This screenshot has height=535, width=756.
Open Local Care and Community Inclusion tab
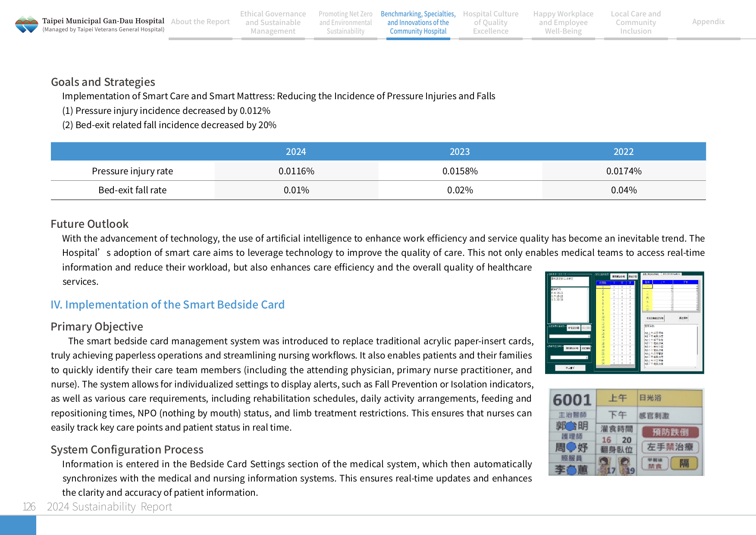(x=636, y=22)
